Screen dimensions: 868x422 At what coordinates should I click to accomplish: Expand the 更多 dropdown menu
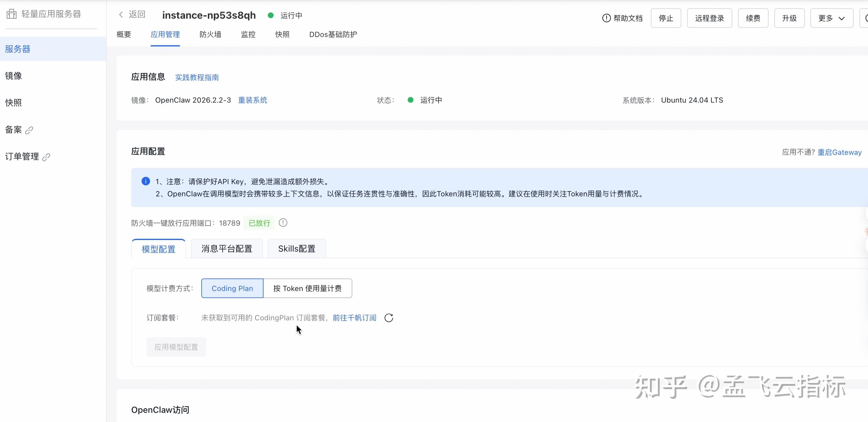[831, 18]
